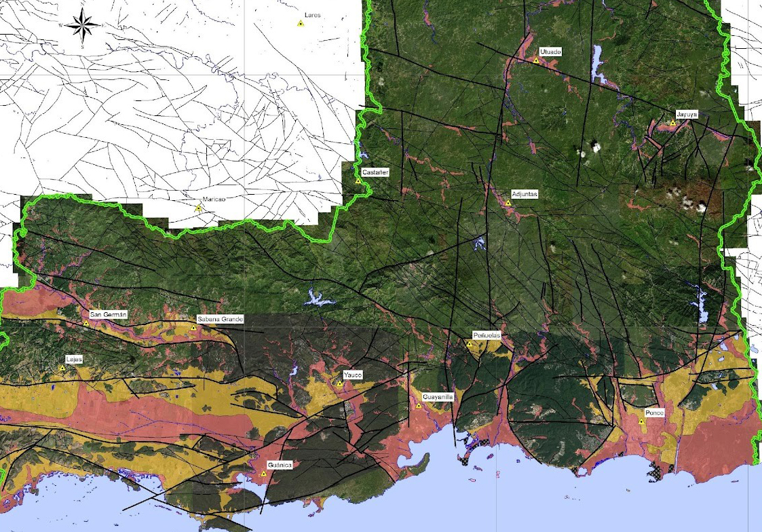This screenshot has height=532, width=762.
Task: Click the Castañer yellow triangle marker
Action: pos(358,181)
